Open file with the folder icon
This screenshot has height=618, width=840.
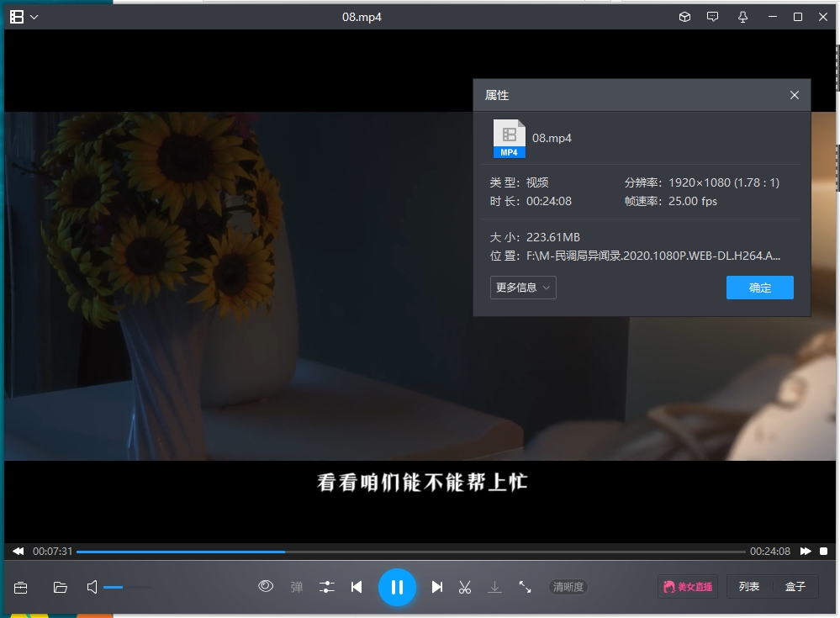coord(61,588)
